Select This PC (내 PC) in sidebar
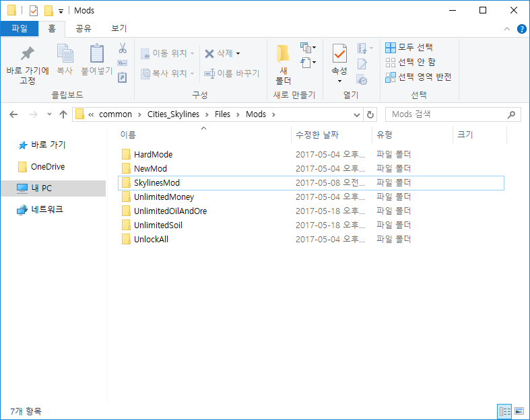530x420 pixels. [x=54, y=188]
